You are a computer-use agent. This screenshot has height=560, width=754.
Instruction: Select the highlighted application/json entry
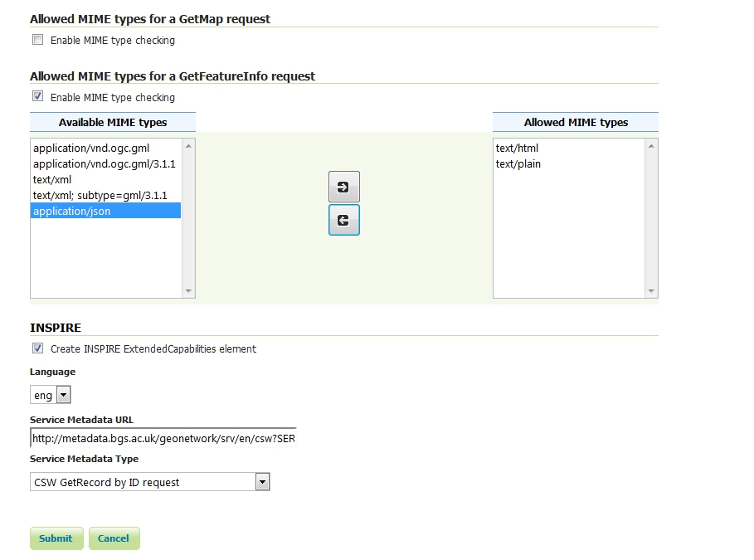(x=106, y=211)
